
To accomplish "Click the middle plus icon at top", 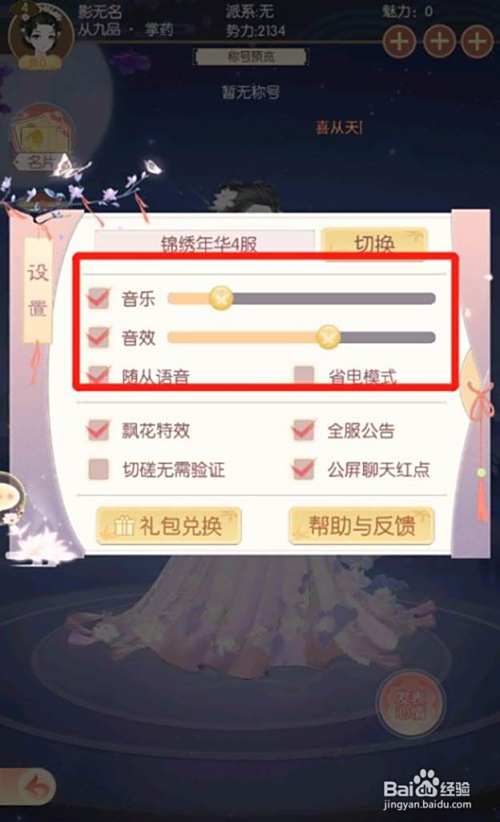I will pos(439,41).
